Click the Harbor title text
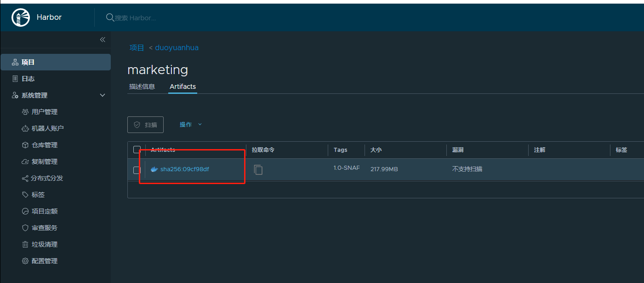This screenshot has height=283, width=644. point(49,17)
